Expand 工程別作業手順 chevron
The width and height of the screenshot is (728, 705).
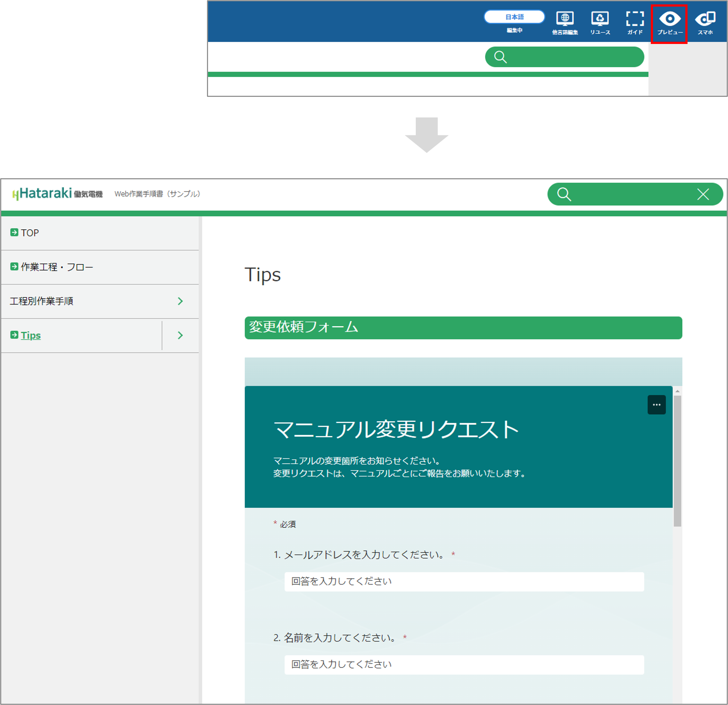tap(180, 301)
